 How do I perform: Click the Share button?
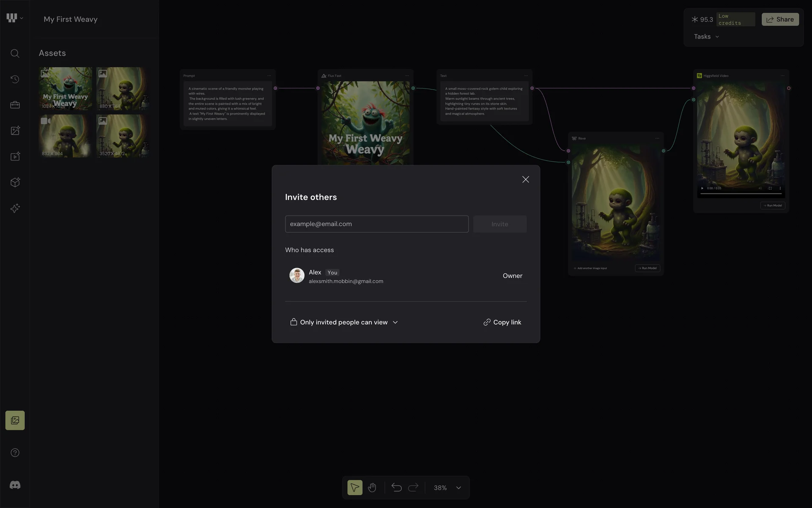(x=780, y=19)
